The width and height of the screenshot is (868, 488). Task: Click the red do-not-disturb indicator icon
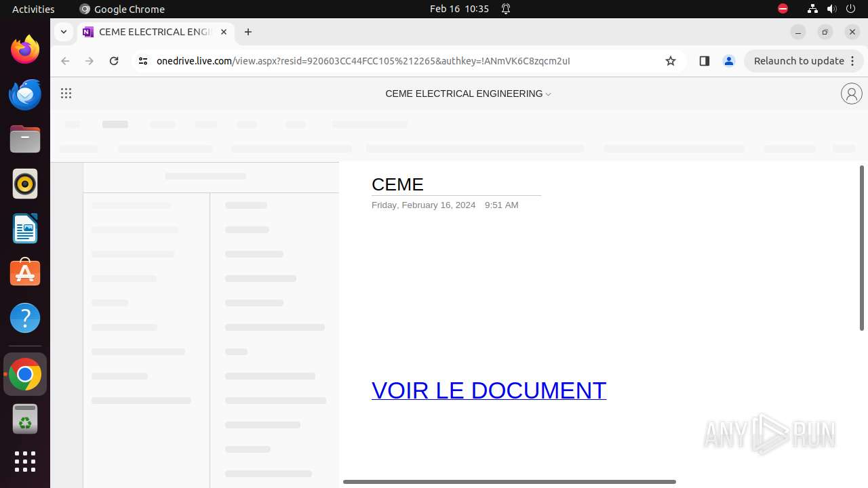click(x=783, y=9)
